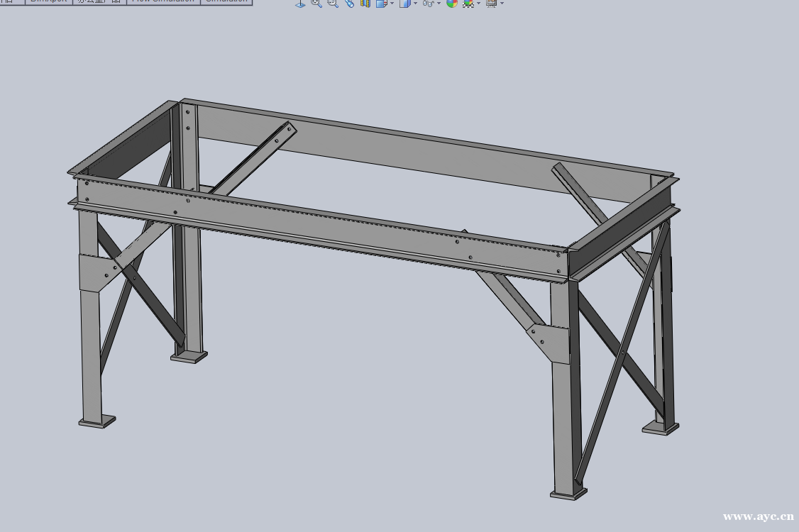Click the leftmost axis icon in view toolbar

point(300,4)
